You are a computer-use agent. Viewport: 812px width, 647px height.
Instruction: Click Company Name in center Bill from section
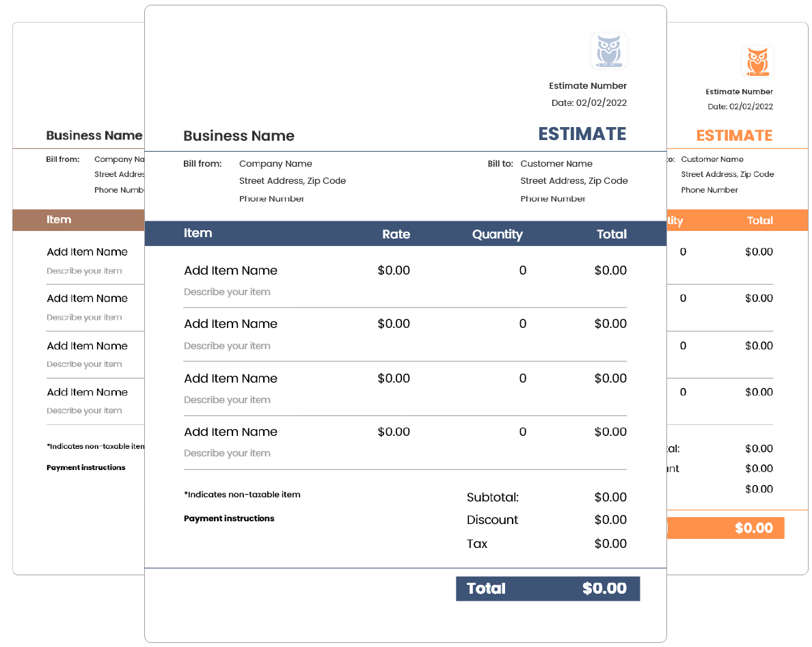[x=275, y=164]
